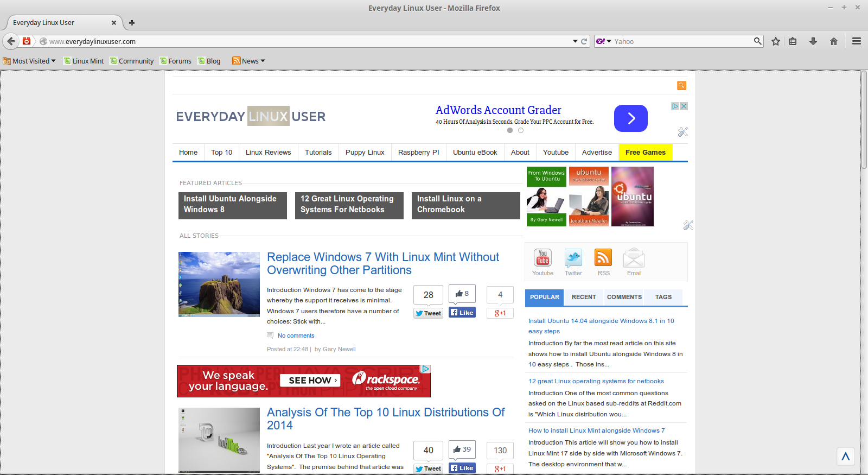Click the browser Back arrow button
Screen dimensions: 868x475
[x=11, y=41]
